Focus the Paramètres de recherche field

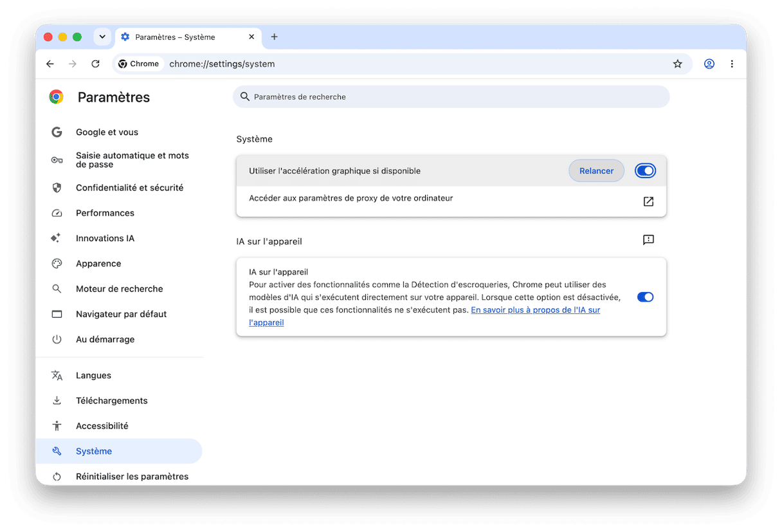pyautogui.click(x=451, y=96)
